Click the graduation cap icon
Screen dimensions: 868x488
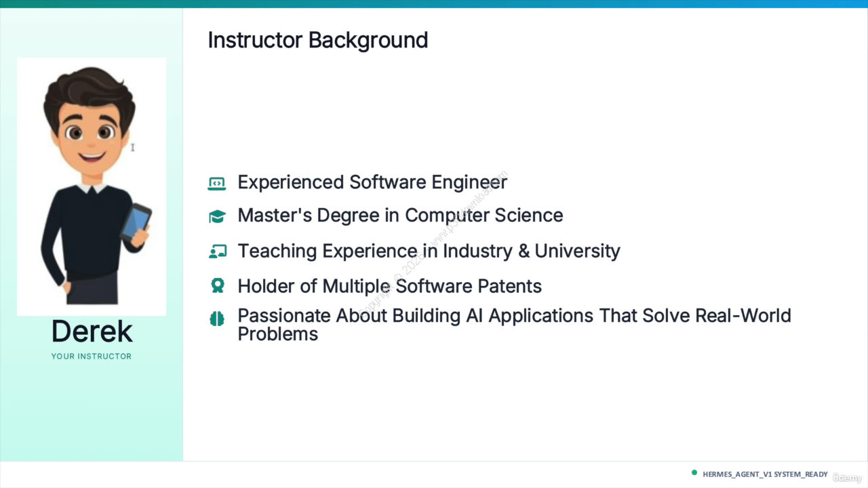pos(217,216)
